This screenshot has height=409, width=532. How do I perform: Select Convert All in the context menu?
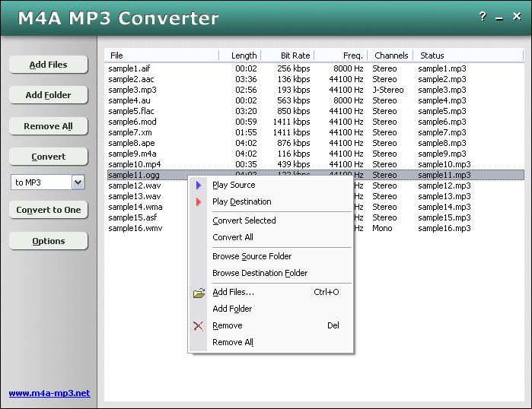click(233, 237)
